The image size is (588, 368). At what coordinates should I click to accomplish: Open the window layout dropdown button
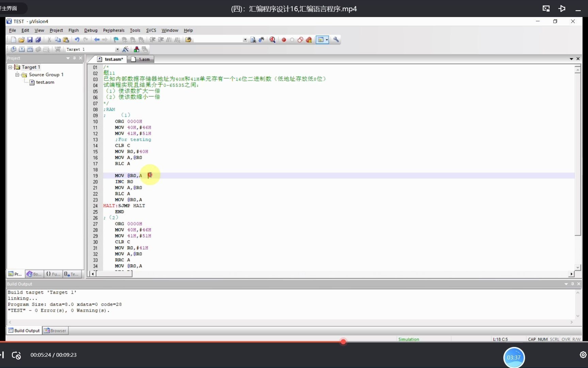coord(327,40)
